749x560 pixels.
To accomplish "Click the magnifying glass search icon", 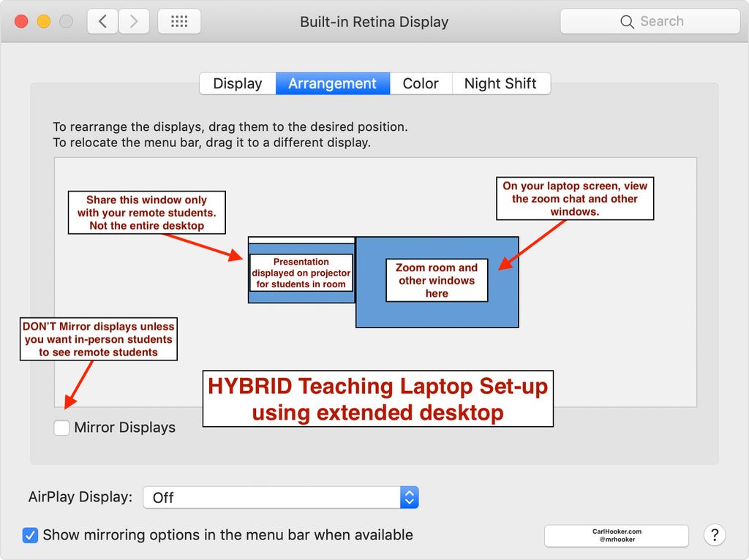I will click(628, 21).
